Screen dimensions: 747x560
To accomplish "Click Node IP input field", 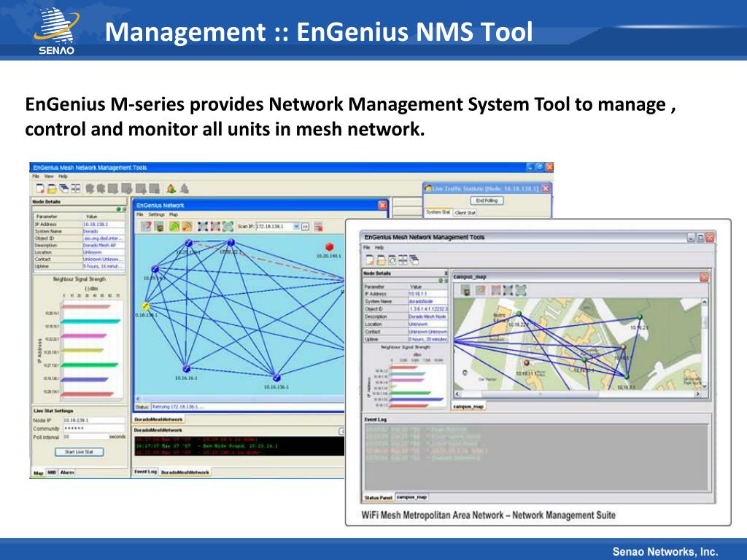I will [x=94, y=421].
